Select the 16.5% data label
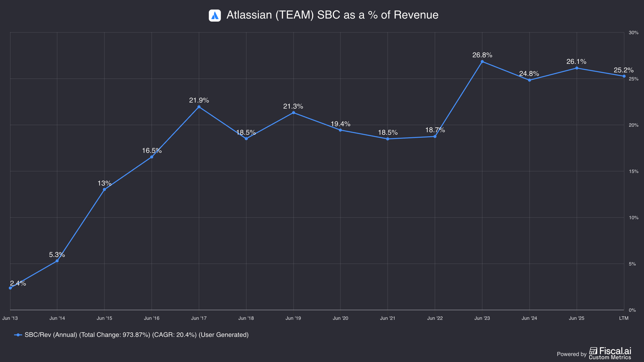Viewport: 644px width, 362px height. [152, 151]
